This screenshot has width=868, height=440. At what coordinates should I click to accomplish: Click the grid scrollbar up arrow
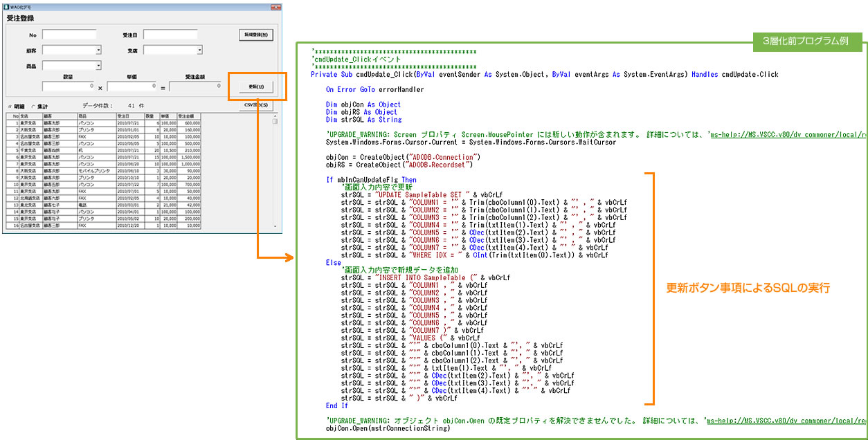(275, 116)
